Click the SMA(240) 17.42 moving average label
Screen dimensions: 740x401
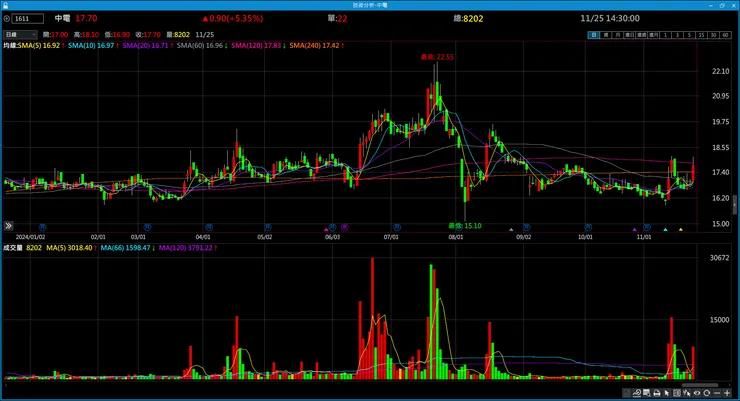click(x=314, y=45)
